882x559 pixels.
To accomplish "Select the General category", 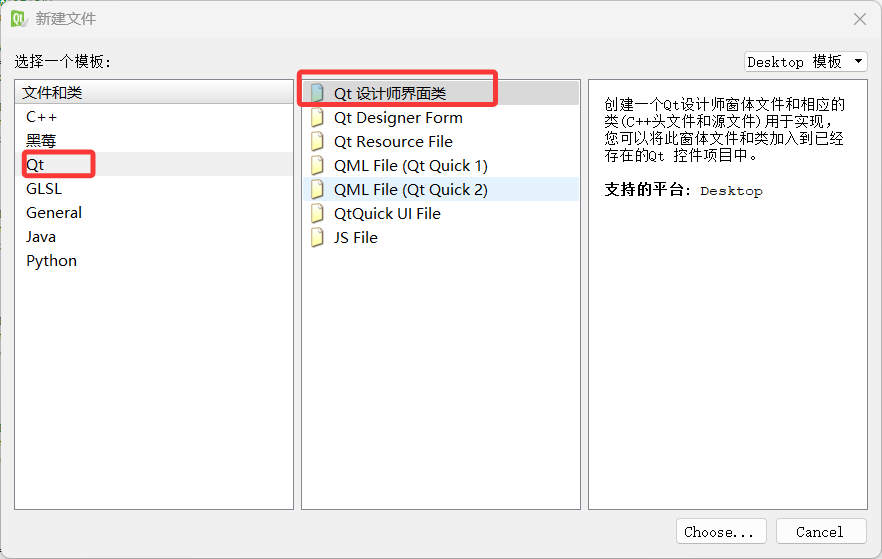I will pyautogui.click(x=154, y=213).
